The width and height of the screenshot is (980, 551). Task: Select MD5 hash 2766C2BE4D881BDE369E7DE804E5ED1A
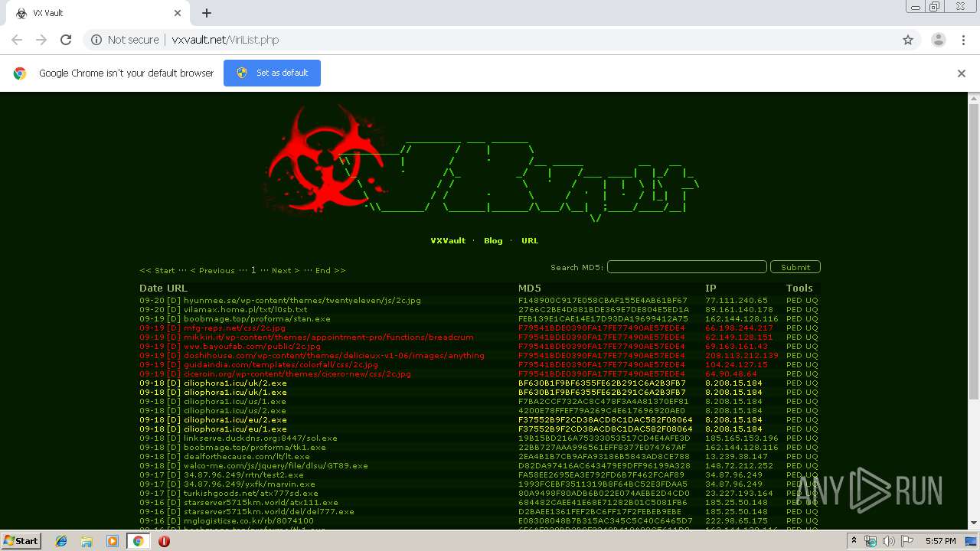click(x=603, y=310)
